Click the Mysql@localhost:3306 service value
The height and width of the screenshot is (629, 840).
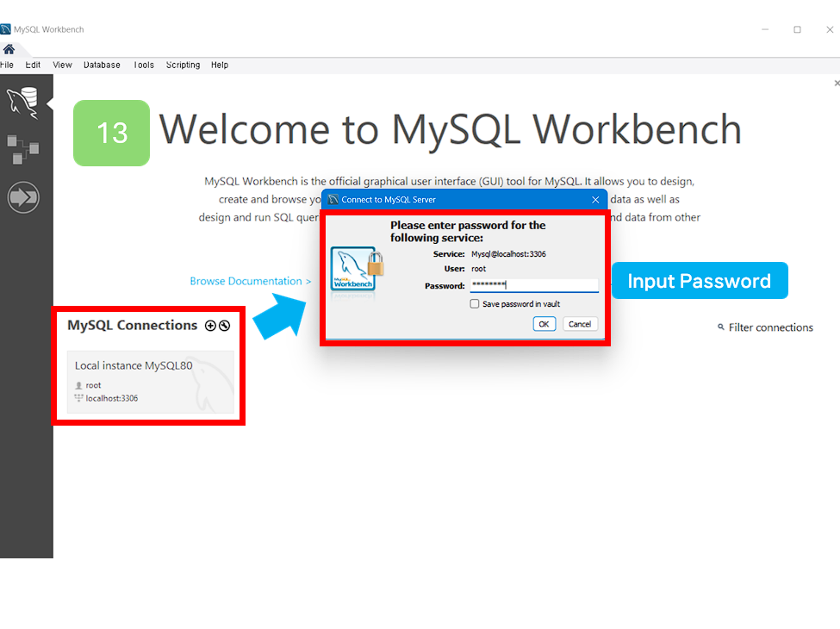pos(508,254)
